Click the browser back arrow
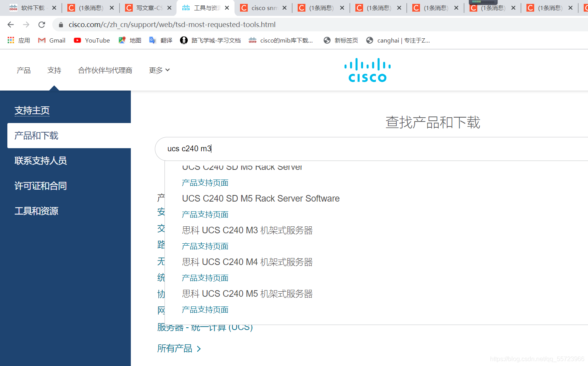The height and width of the screenshot is (366, 588). (10, 25)
